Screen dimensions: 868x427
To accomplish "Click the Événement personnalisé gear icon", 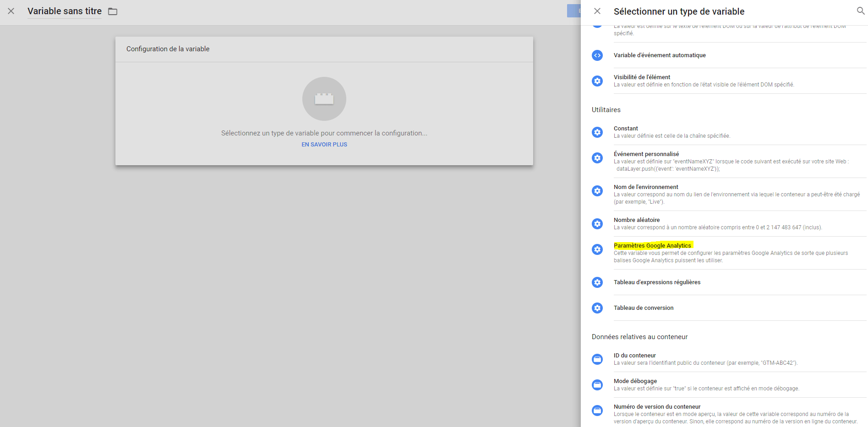I will [x=597, y=157].
